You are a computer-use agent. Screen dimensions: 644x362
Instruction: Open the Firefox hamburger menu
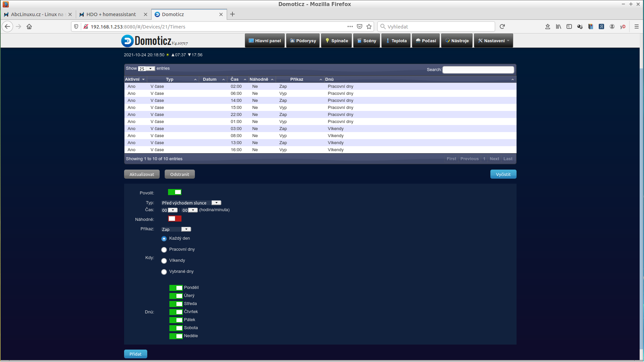pos(636,26)
